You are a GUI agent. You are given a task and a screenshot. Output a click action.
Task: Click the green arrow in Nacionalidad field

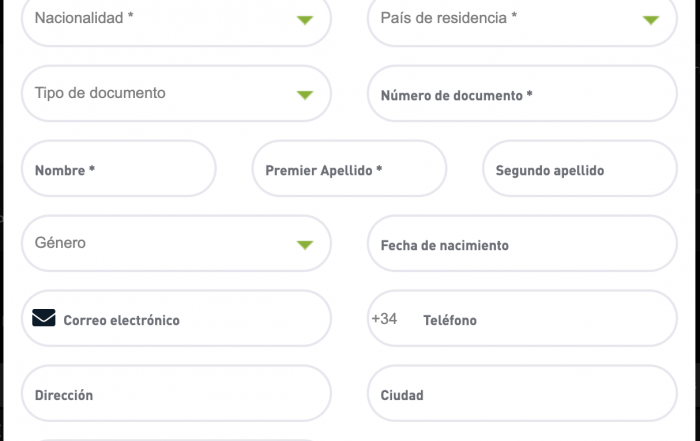coord(305,20)
